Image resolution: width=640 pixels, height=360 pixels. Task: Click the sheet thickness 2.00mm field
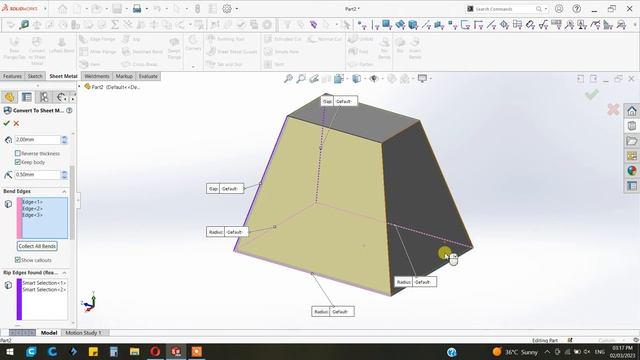click(x=38, y=140)
